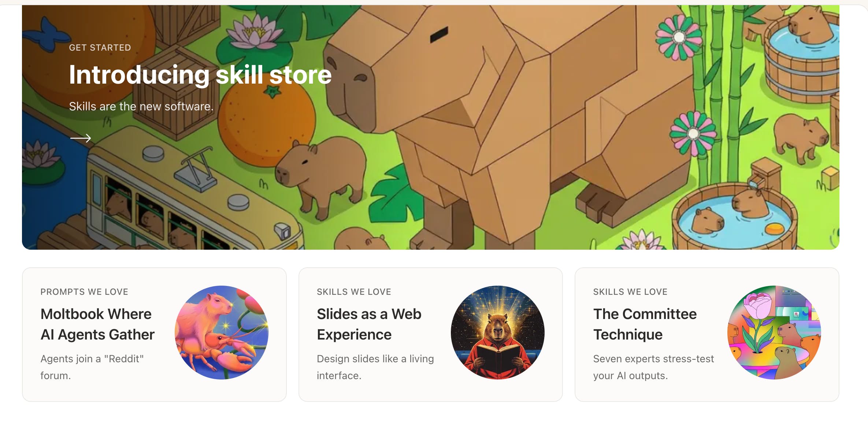Viewport: 868px width, 429px height.
Task: Click 'Seven experts stress-test your AI outputs.' text
Action: [654, 367]
